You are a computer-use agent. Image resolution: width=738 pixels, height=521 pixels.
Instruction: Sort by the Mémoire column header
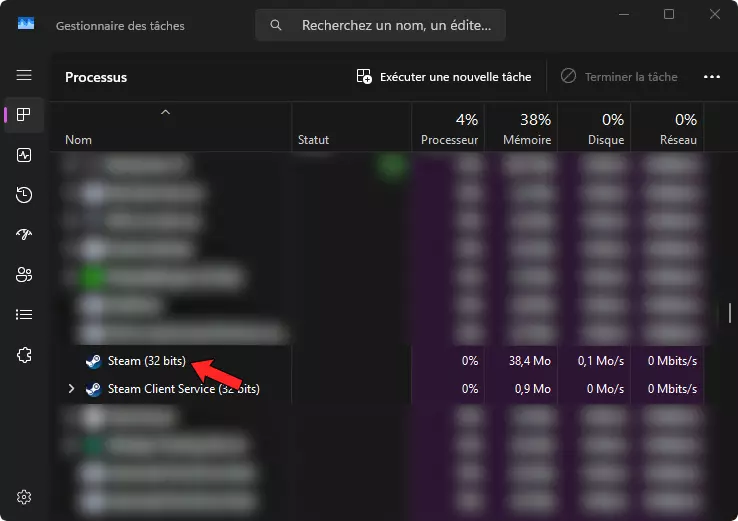tap(521, 127)
